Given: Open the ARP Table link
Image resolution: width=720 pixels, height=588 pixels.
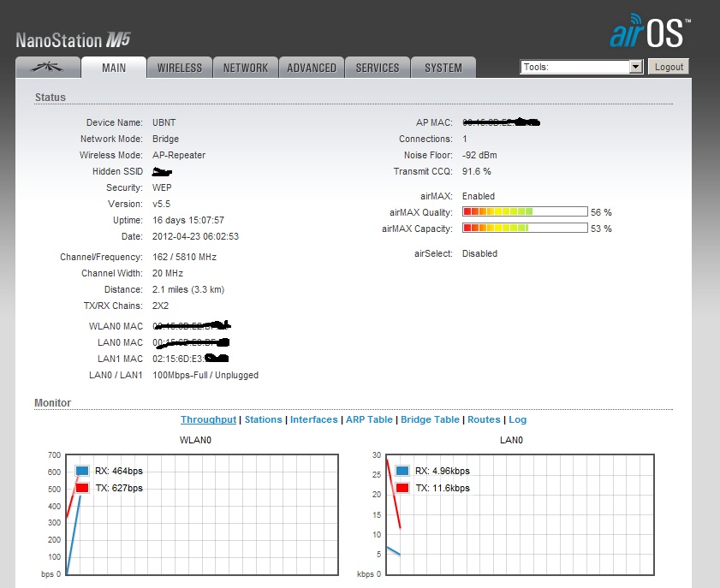Looking at the screenshot, I should click(x=369, y=420).
